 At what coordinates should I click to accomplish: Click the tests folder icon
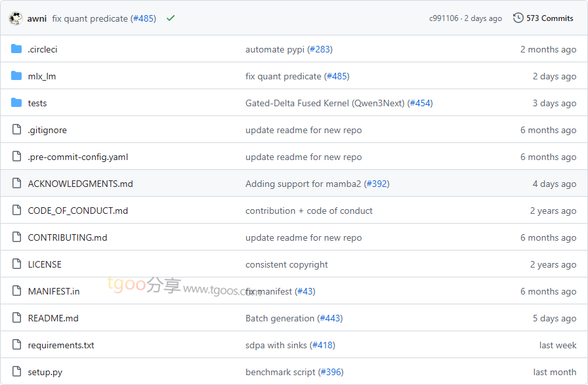pyautogui.click(x=16, y=103)
